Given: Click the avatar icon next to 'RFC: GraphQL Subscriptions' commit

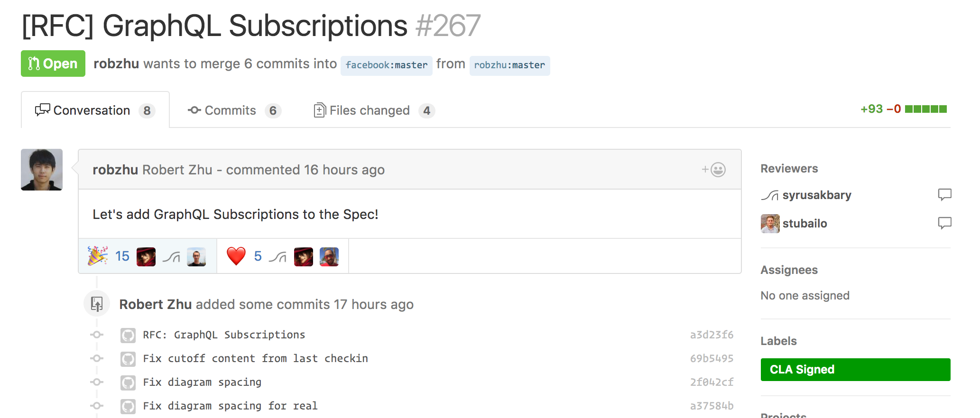Looking at the screenshot, I should pos(128,335).
